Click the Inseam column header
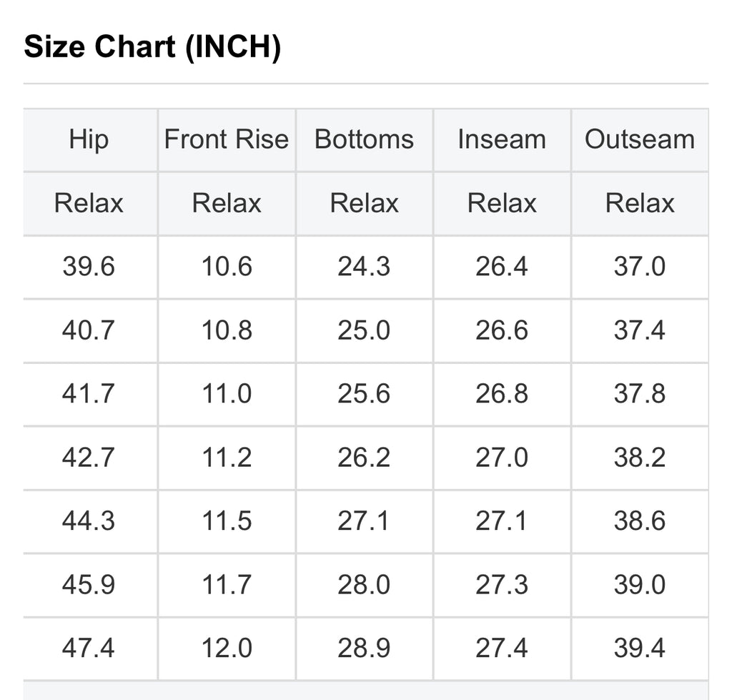Screen dimensions: 732x700 tap(502, 139)
